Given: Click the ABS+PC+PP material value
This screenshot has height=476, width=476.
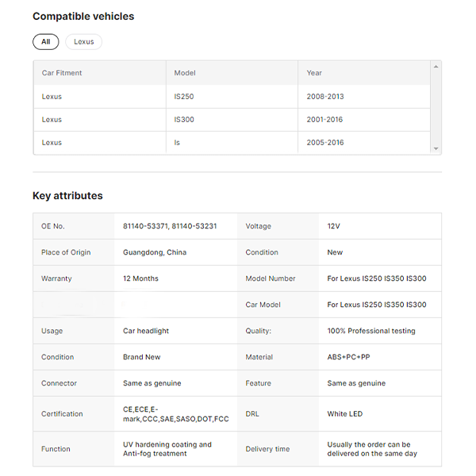Looking at the screenshot, I should point(348,357).
